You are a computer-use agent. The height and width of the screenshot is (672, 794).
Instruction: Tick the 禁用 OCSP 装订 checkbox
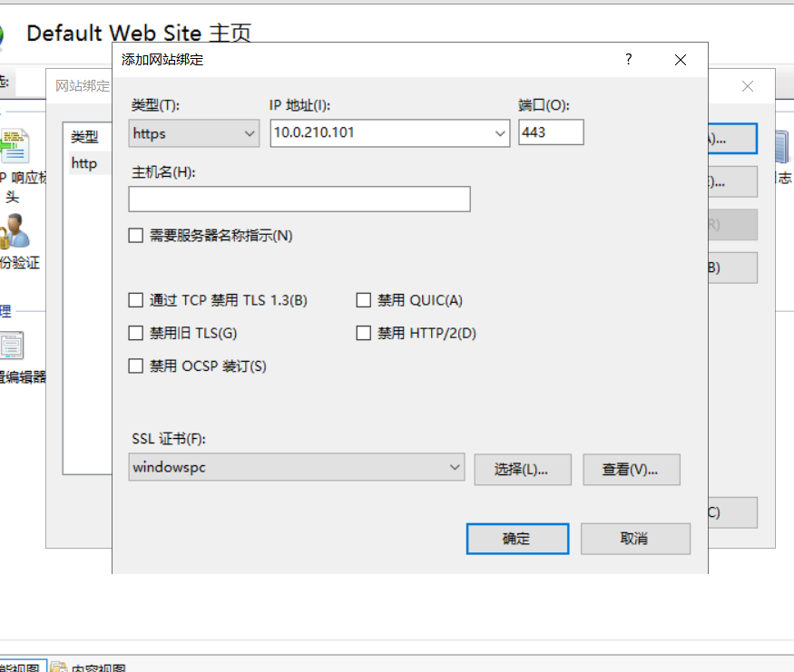[136, 366]
